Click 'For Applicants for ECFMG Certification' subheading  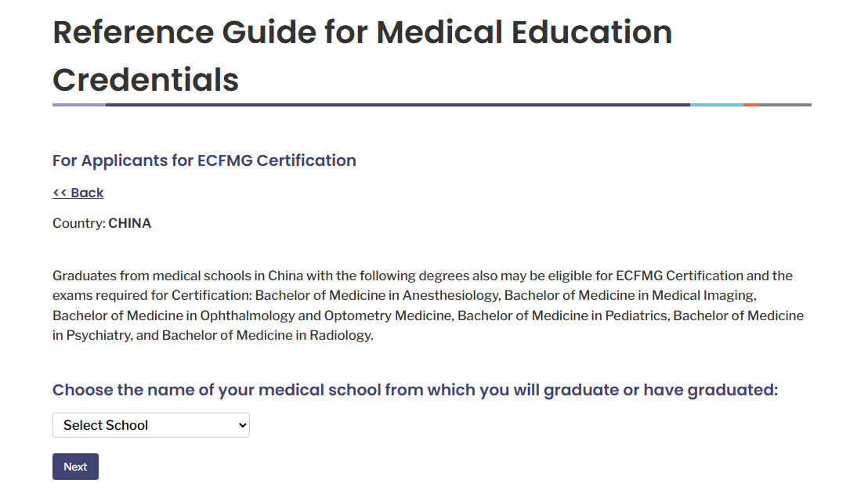tap(204, 160)
